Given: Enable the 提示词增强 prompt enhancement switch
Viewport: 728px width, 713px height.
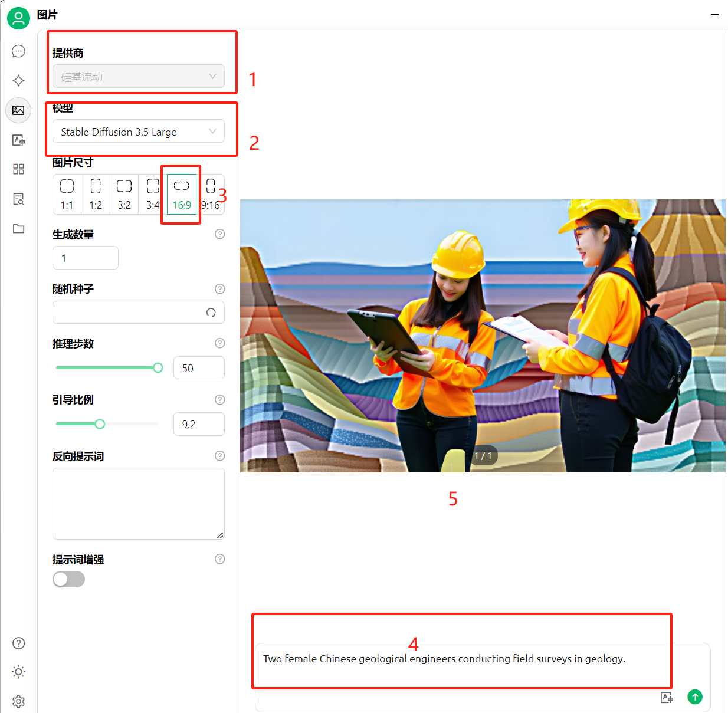Looking at the screenshot, I should [x=68, y=579].
